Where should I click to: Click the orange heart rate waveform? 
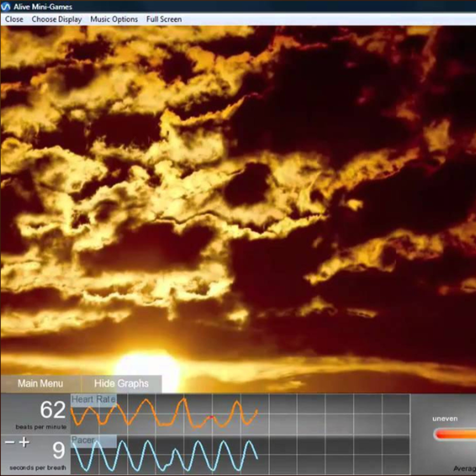[x=164, y=413]
